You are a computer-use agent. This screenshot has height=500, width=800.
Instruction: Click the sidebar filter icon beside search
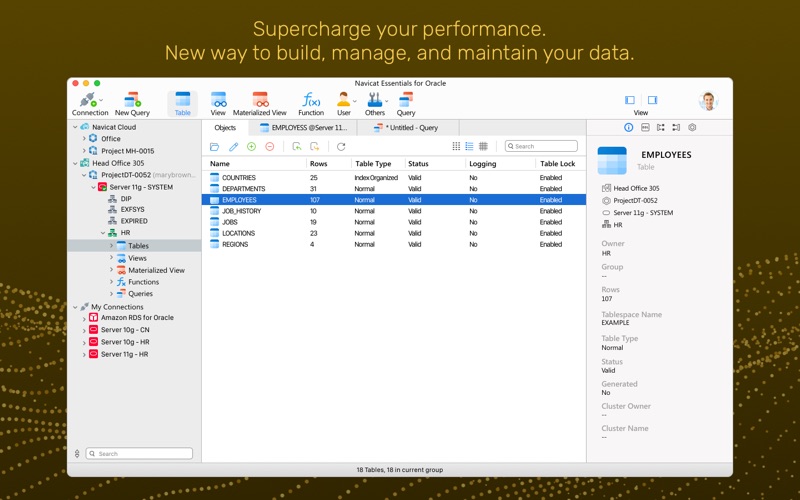[77, 454]
